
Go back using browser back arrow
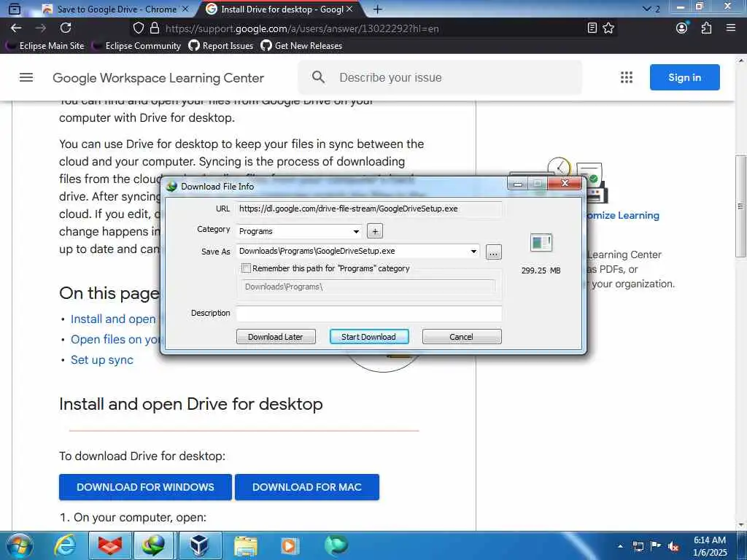[x=16, y=28]
